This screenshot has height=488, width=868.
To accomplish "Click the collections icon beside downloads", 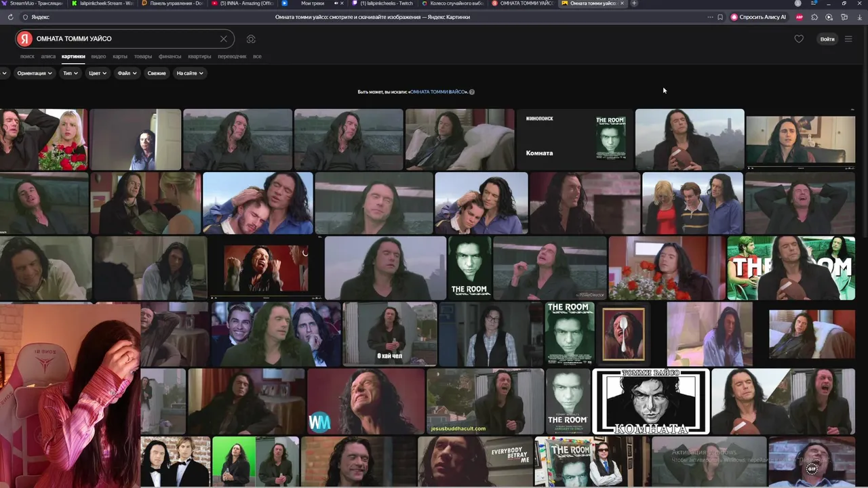I will tap(844, 17).
